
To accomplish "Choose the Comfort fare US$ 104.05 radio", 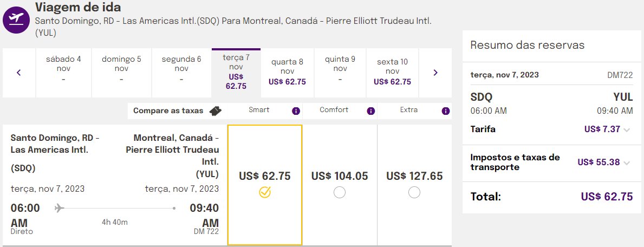I will pos(340,192).
